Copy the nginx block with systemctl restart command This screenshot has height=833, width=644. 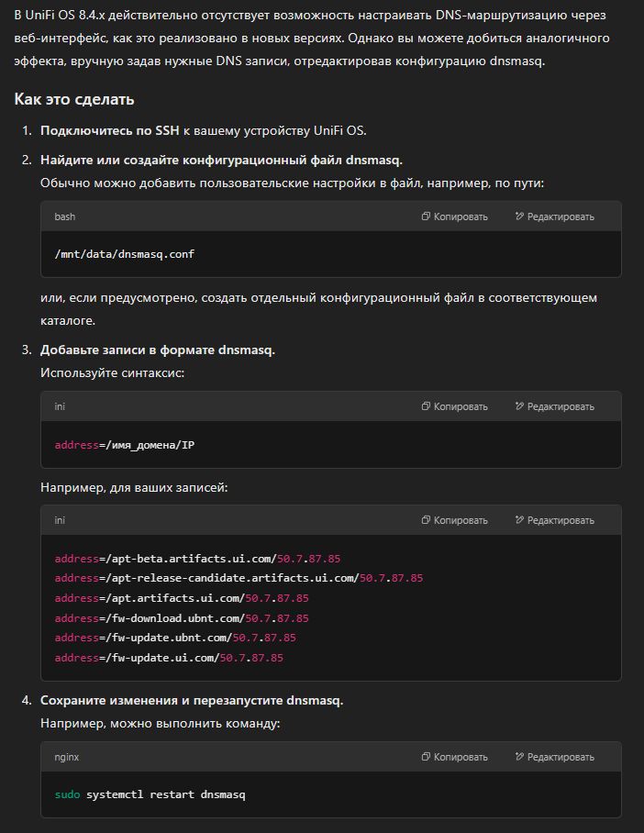pyautogui.click(x=454, y=757)
